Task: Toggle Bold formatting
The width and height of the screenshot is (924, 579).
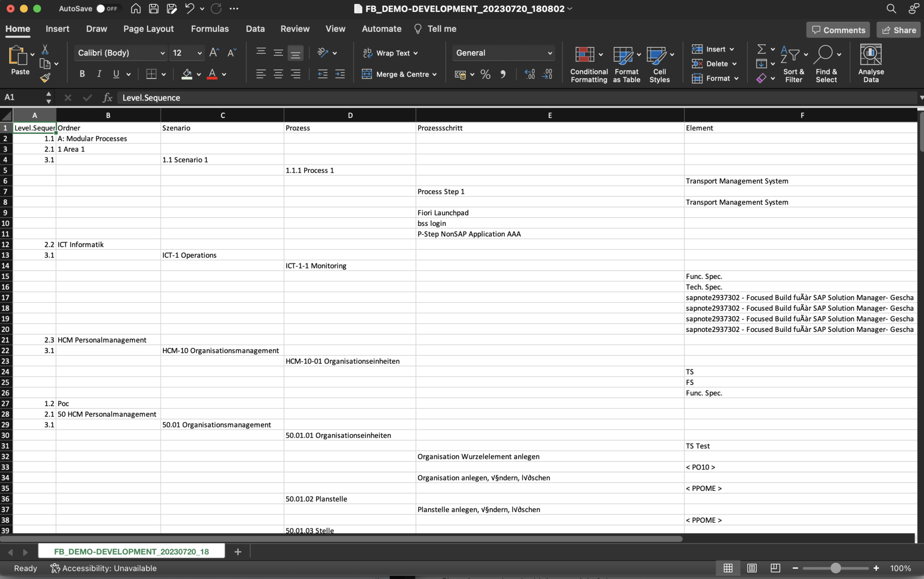Action: click(82, 74)
